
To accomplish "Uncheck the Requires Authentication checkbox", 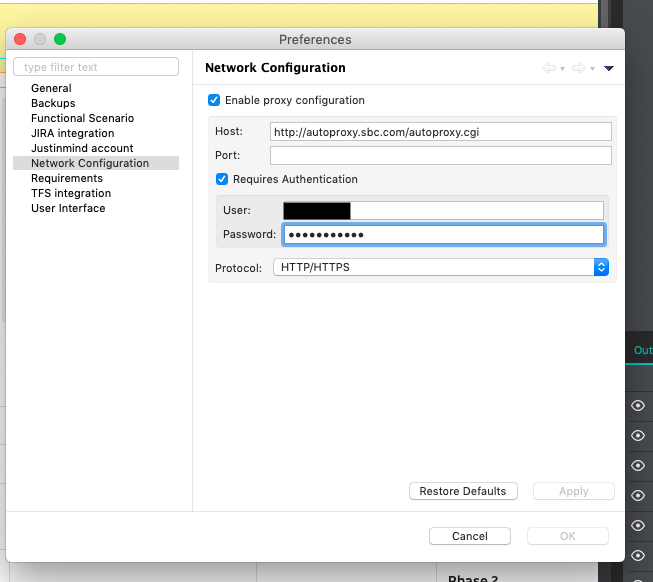I will pos(223,179).
